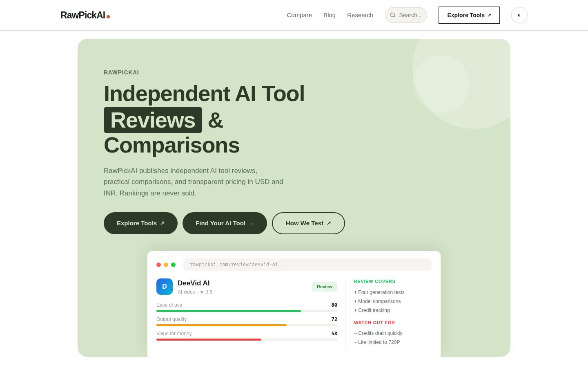Viewport: 588px width, 368px height.
Task: Click the score value 80
Action: (334, 305)
